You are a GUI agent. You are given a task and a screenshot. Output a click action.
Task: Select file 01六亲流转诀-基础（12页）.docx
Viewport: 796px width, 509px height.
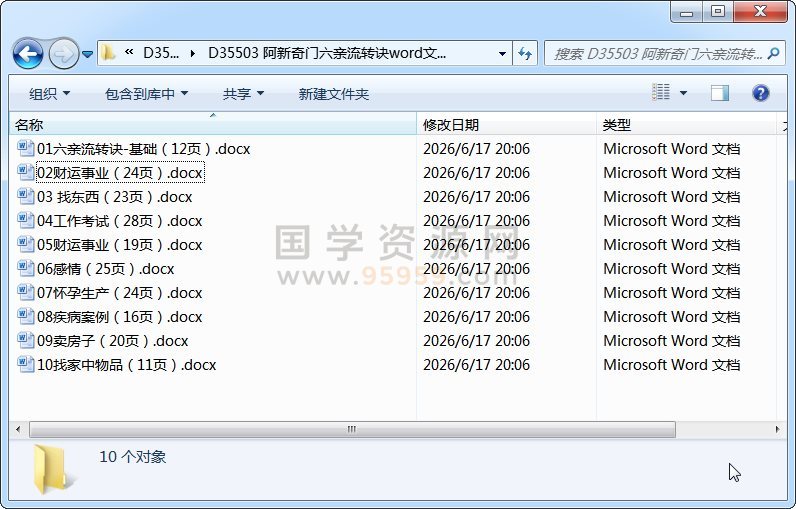pos(144,149)
